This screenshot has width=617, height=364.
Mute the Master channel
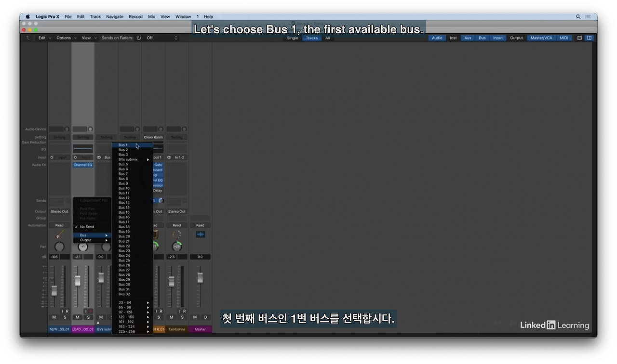[x=195, y=317]
